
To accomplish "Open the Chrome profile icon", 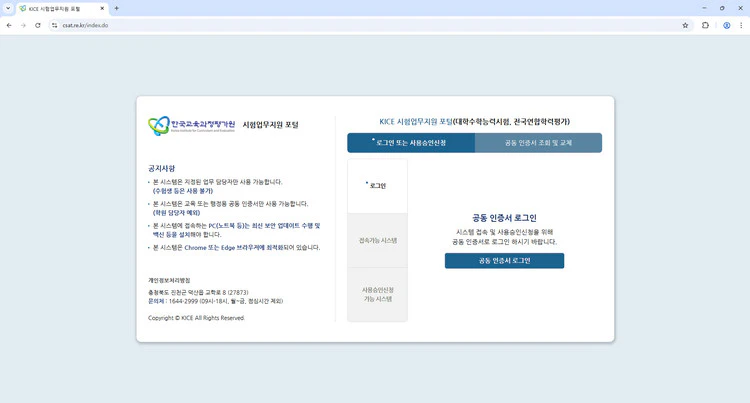I will click(727, 25).
